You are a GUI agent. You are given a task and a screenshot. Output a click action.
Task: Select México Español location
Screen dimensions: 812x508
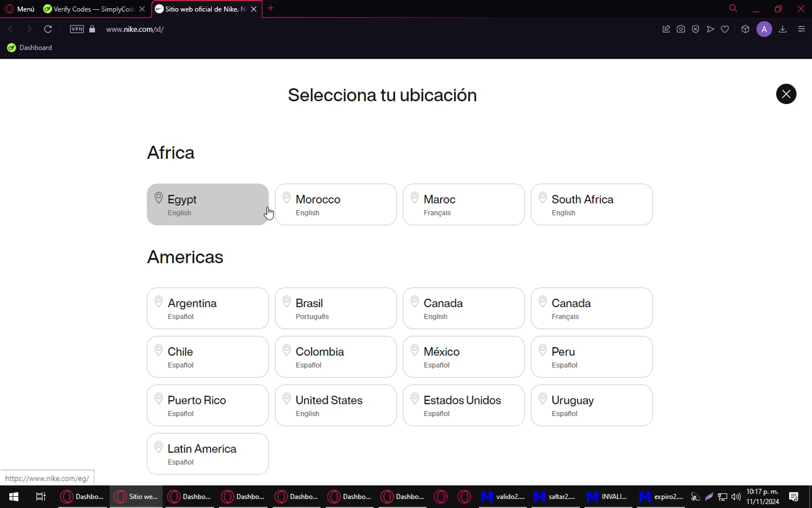[x=463, y=357]
